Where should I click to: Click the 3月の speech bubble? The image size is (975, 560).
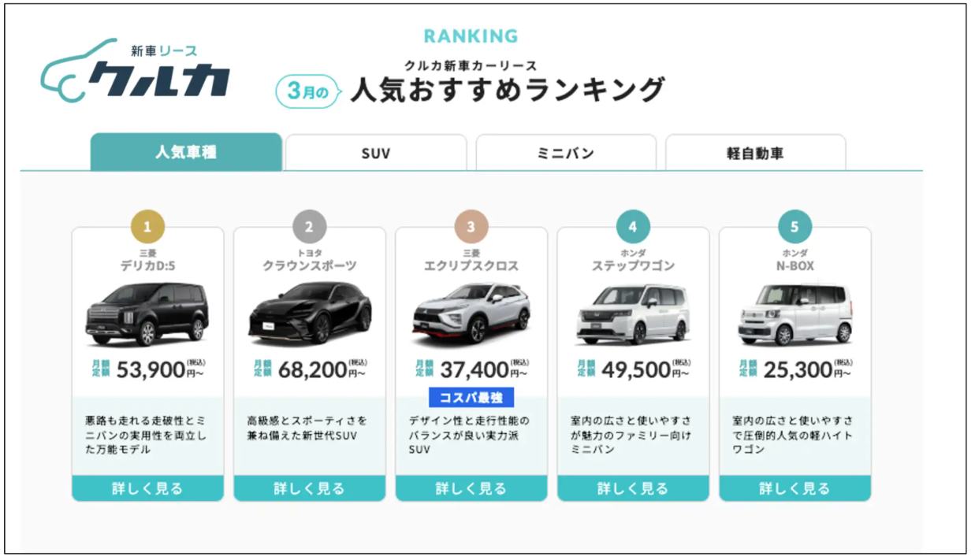click(307, 92)
